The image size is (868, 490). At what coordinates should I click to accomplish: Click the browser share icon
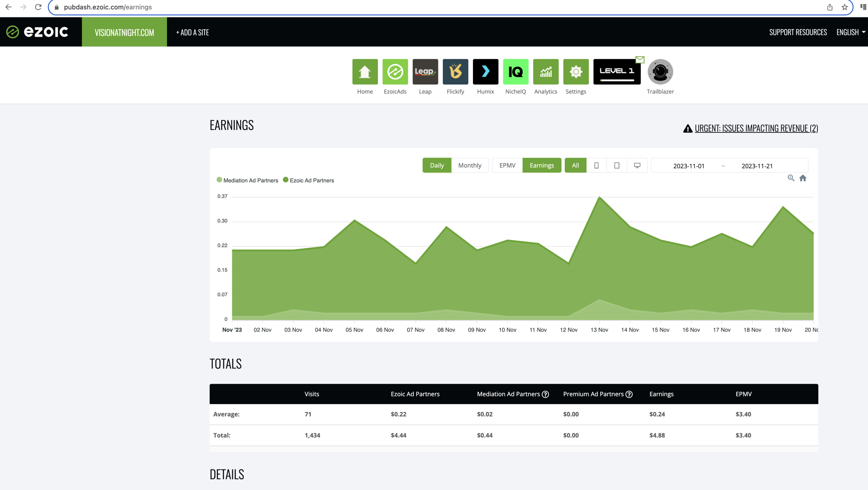(x=830, y=7)
